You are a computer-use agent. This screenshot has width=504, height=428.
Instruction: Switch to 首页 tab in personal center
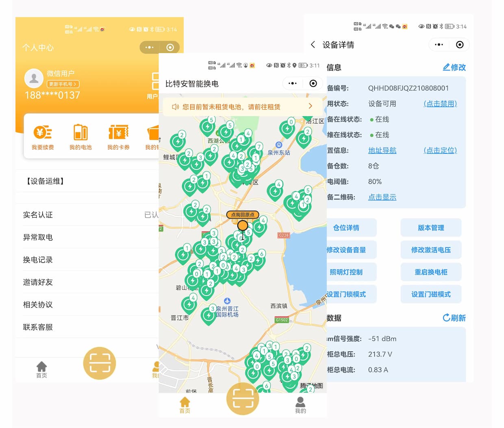click(x=41, y=369)
